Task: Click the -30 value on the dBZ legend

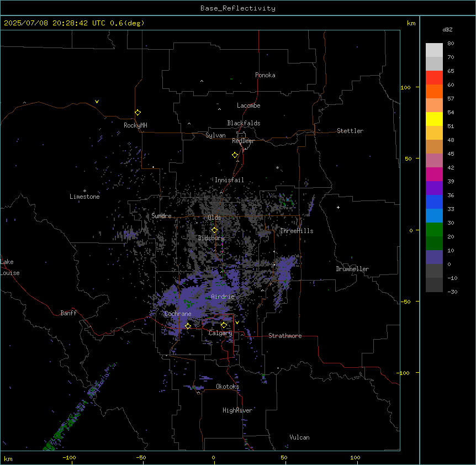Action: pyautogui.click(x=452, y=292)
